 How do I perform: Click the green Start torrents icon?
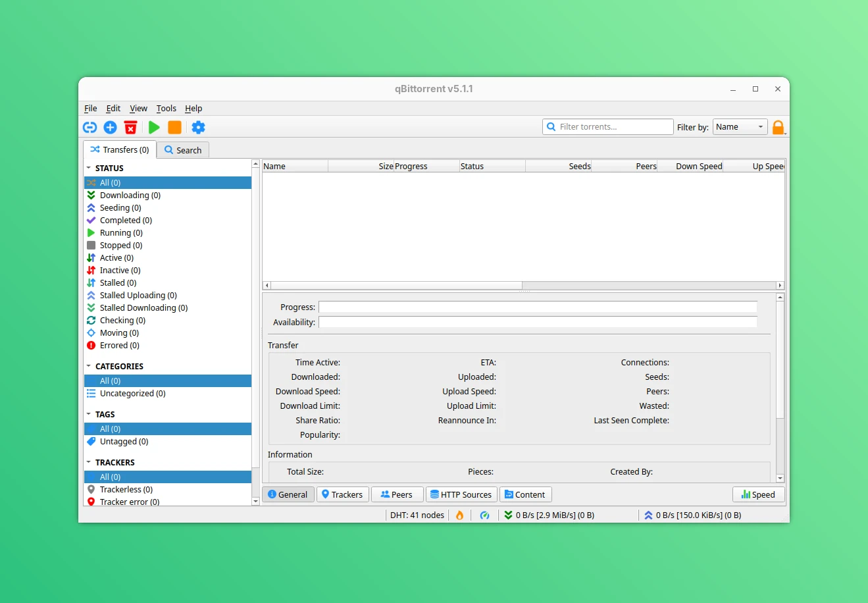pos(154,127)
